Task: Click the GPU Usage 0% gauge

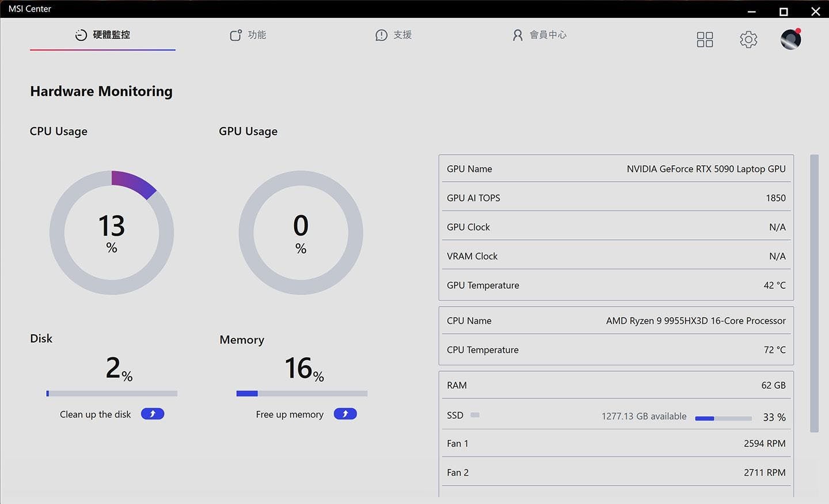Action: click(x=301, y=232)
